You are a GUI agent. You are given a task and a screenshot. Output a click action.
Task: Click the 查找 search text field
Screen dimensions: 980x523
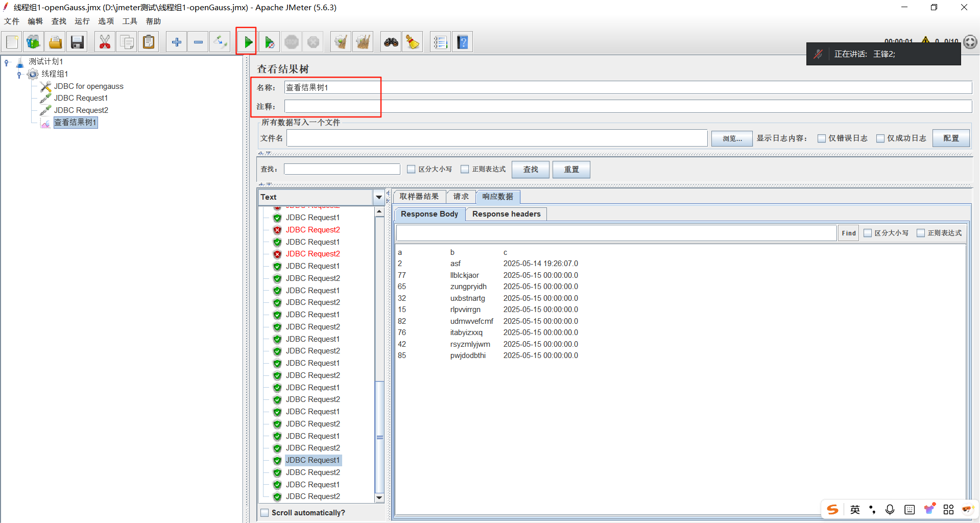click(x=342, y=169)
